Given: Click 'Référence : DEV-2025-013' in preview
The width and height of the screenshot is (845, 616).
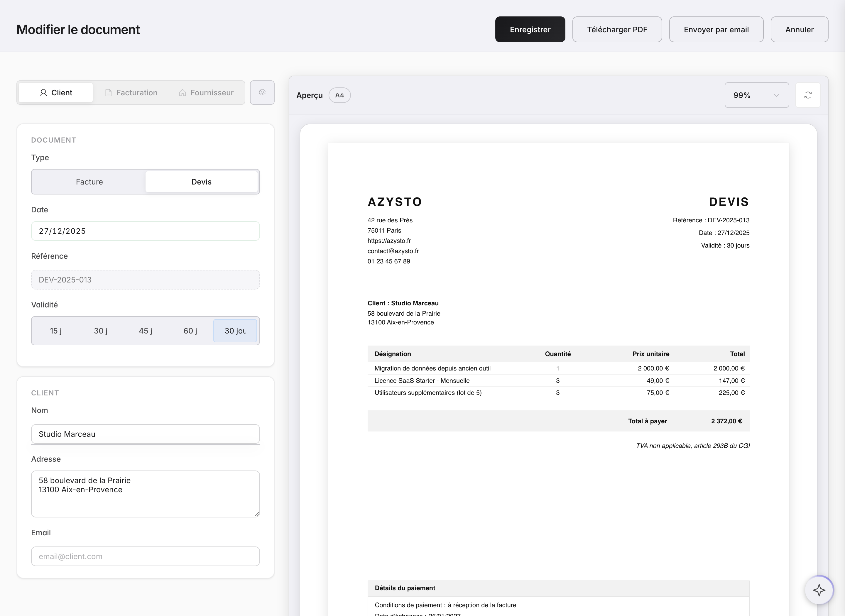Looking at the screenshot, I should click(711, 220).
